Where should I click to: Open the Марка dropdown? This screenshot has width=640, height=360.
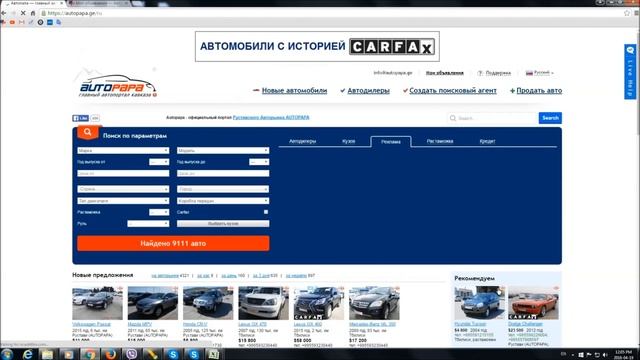click(123, 151)
